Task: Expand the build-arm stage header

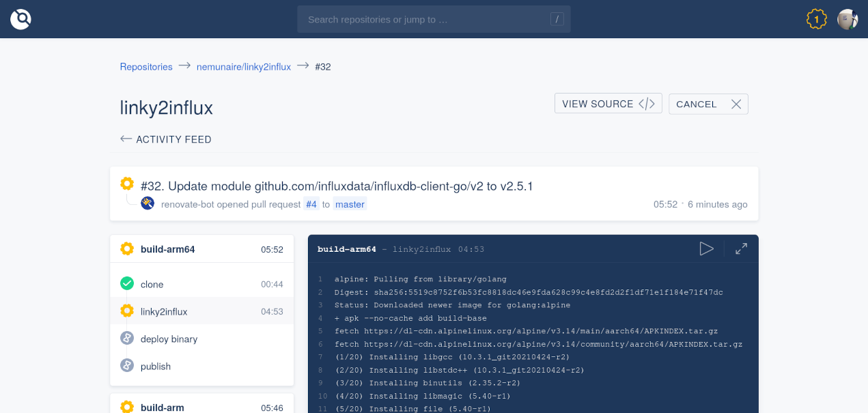Action: pyautogui.click(x=201, y=407)
